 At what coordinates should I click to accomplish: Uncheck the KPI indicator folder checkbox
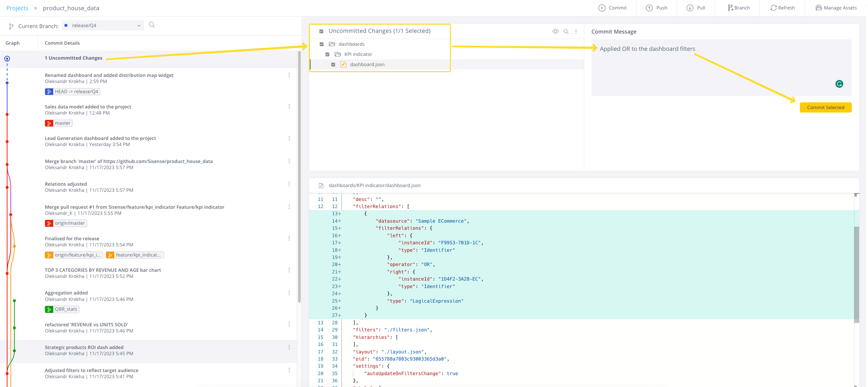click(327, 54)
